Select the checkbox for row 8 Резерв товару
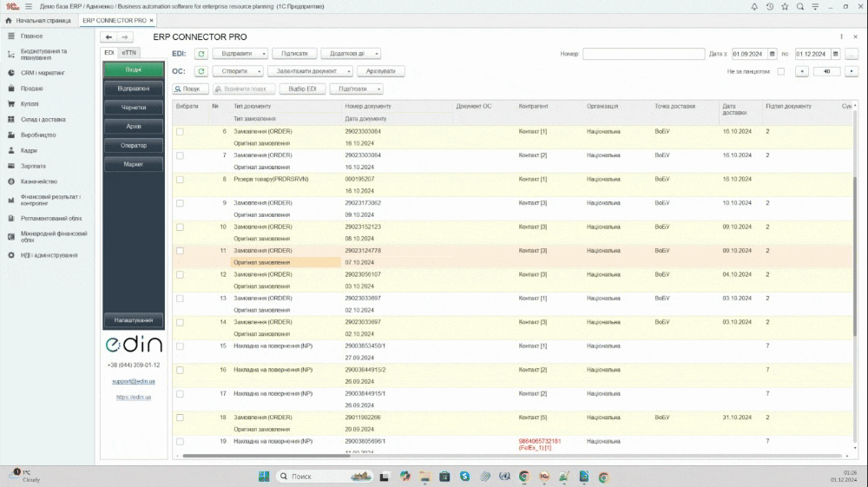This screenshot has height=487, width=868. 181,180
